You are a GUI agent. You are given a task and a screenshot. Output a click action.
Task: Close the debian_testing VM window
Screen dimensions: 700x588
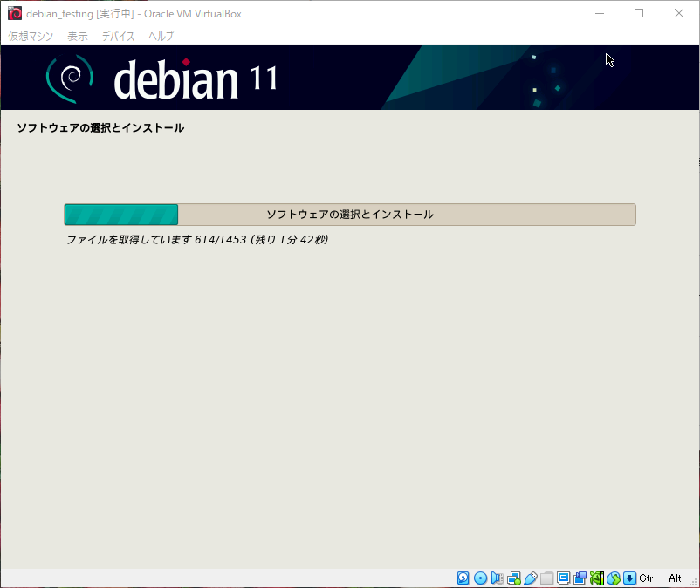tap(678, 13)
